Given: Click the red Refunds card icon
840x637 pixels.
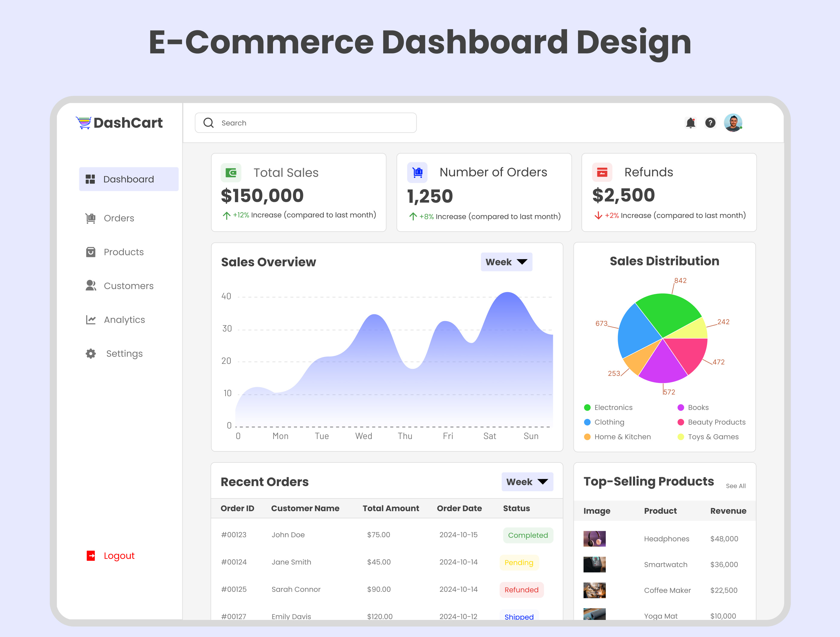Looking at the screenshot, I should tap(602, 172).
